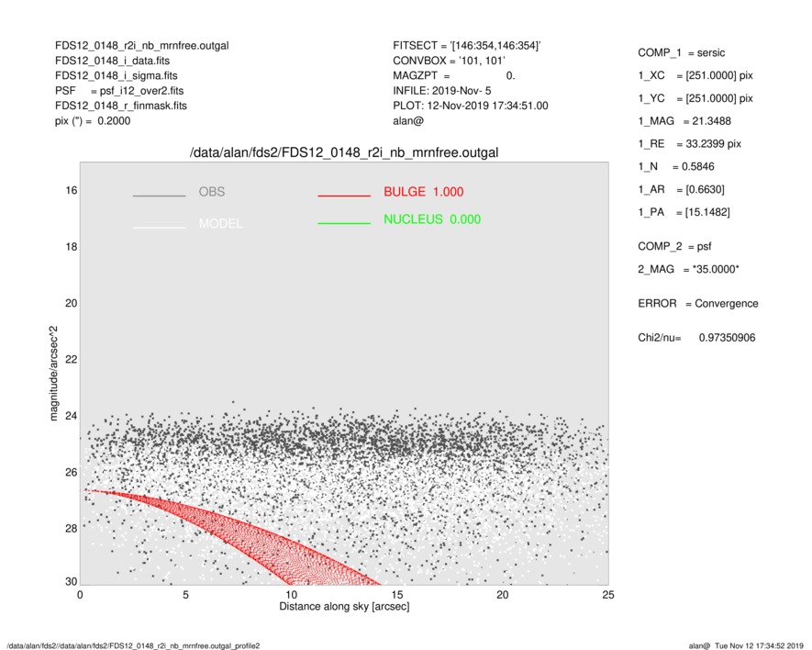Click the 1_AR = [0.6630] value
The image size is (812, 650).
682,190
